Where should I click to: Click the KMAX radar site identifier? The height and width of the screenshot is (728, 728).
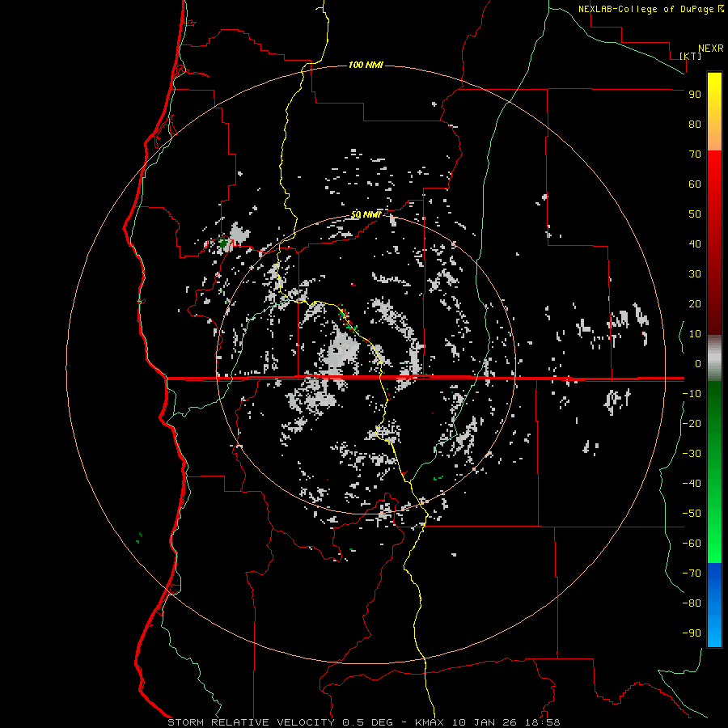(429, 722)
